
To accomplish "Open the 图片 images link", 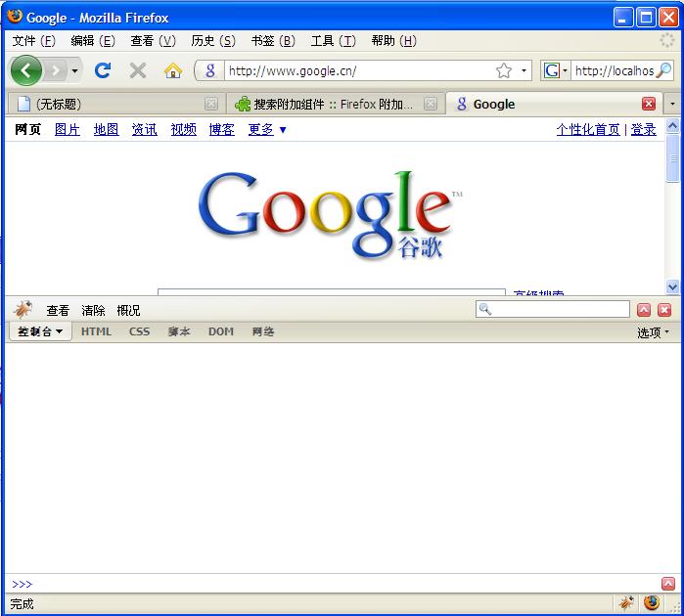I will click(x=68, y=129).
